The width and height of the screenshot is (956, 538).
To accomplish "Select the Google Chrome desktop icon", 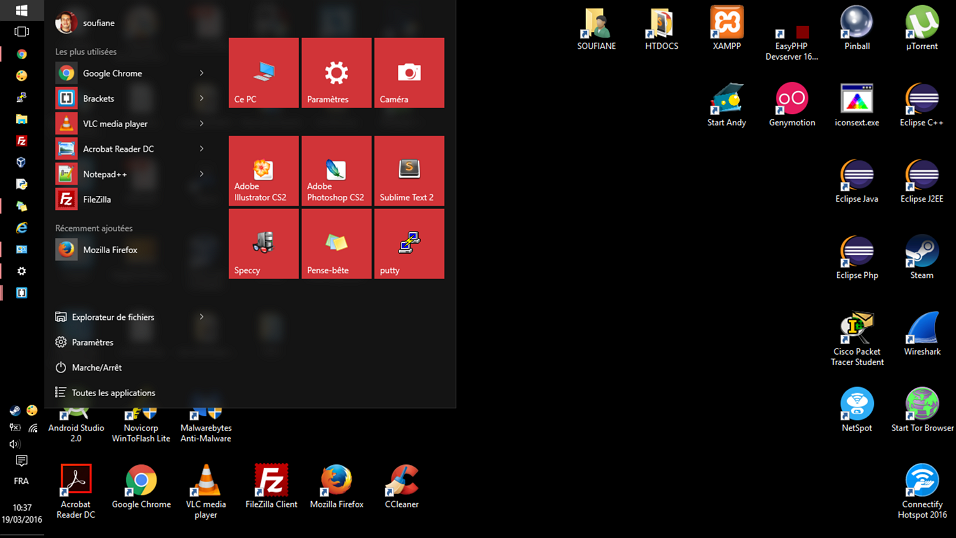I will [141, 487].
